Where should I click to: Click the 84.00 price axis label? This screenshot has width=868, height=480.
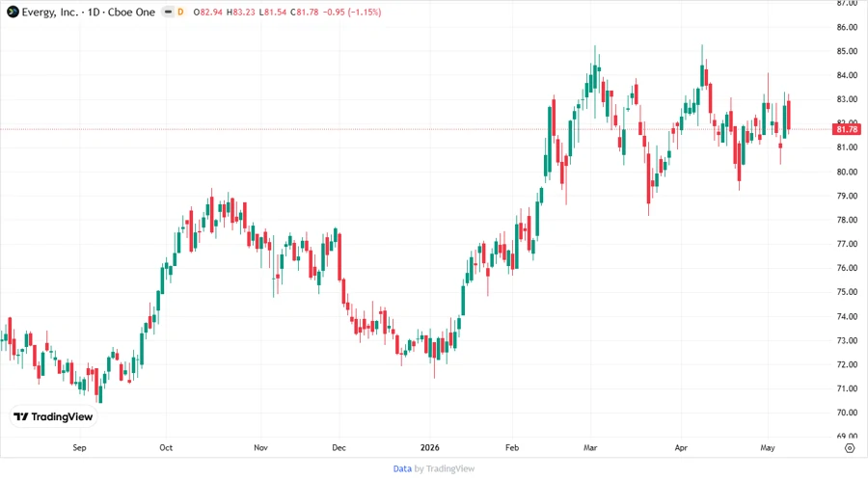[x=847, y=75]
